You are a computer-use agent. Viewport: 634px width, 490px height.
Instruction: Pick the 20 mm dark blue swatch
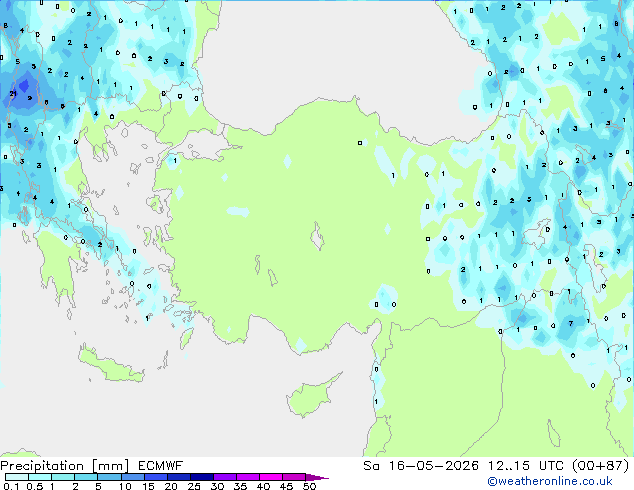[178, 477]
